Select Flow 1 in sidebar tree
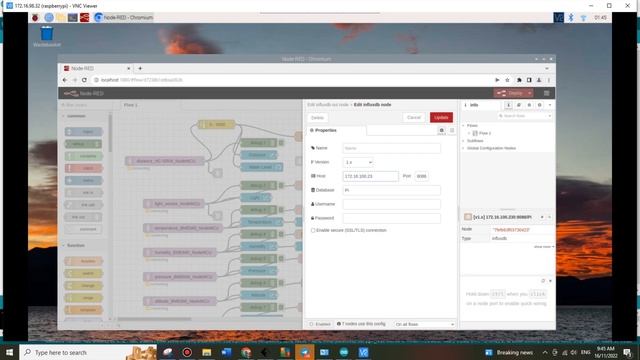Viewport: 640px width, 360px height. (485, 133)
